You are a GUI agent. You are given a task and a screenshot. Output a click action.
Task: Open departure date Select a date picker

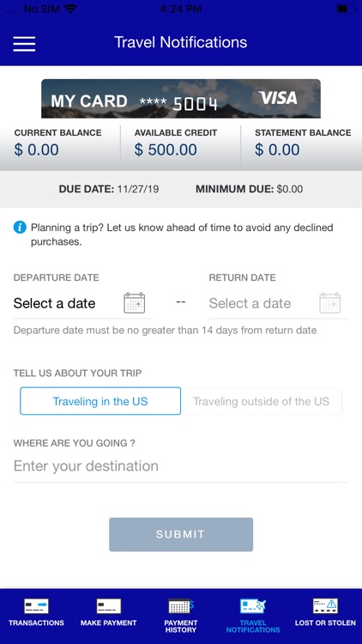(54, 303)
